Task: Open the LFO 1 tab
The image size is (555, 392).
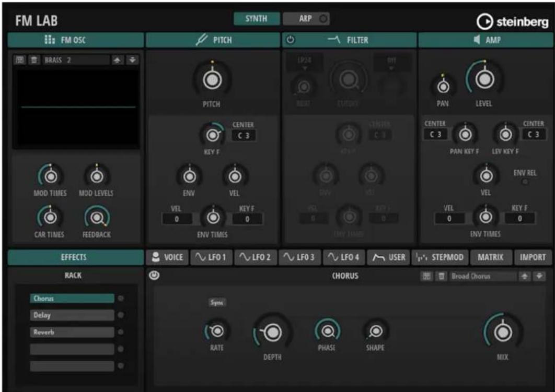Action: click(x=211, y=257)
